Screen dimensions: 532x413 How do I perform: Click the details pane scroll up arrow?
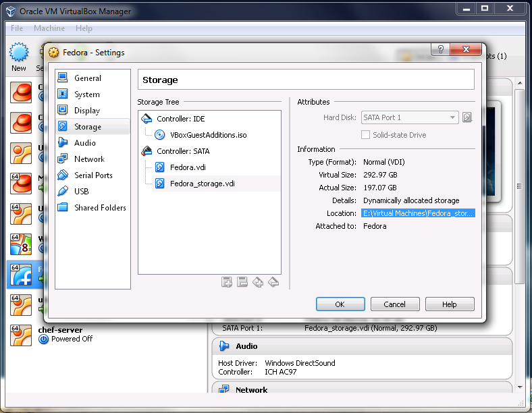point(520,83)
